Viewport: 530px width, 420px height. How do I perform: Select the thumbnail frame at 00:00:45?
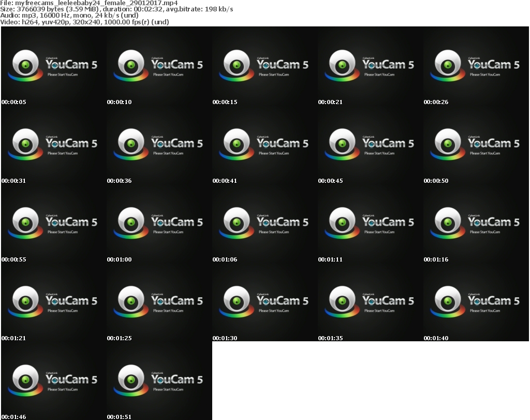point(371,144)
